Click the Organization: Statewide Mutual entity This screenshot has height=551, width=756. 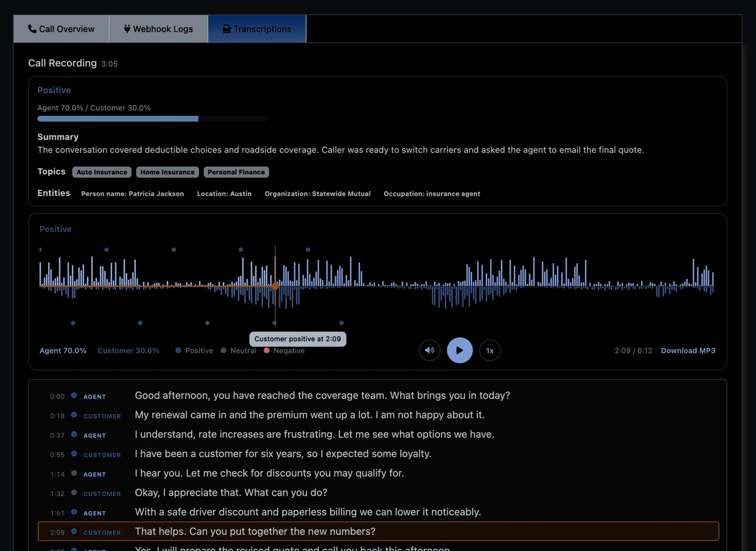tap(318, 194)
